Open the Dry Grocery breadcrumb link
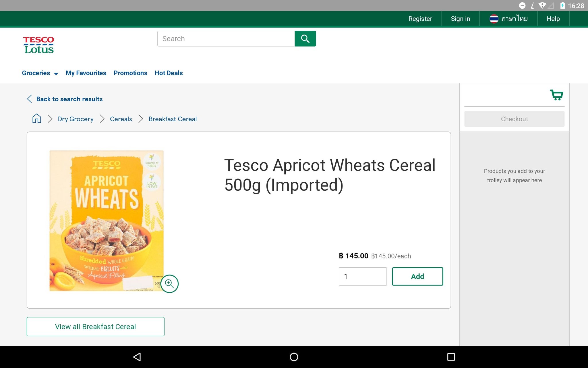Image resolution: width=588 pixels, height=368 pixels. click(76, 119)
